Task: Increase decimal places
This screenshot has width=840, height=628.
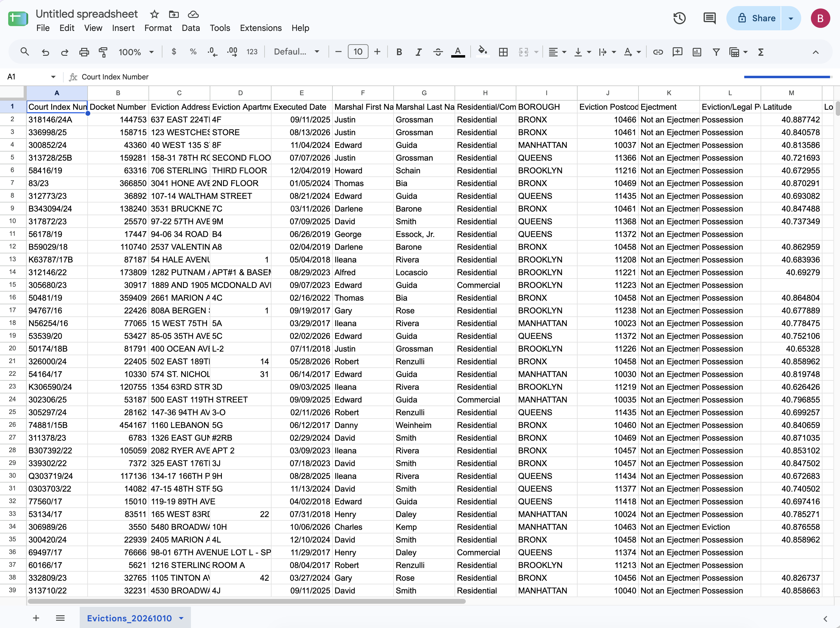Action: click(232, 52)
